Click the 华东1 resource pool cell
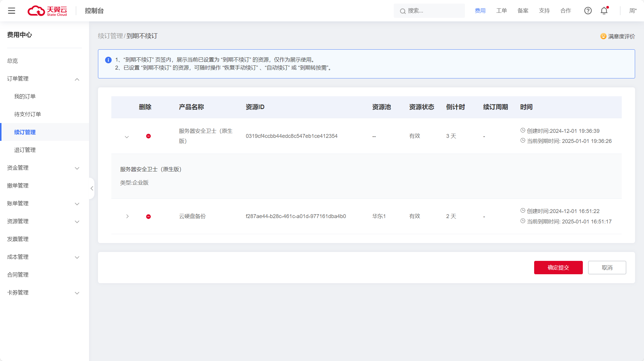 379,216
